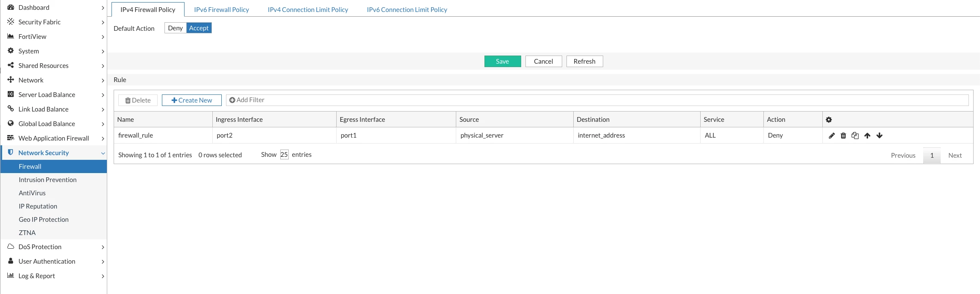
Task: Click Create New rule button
Action: [192, 100]
